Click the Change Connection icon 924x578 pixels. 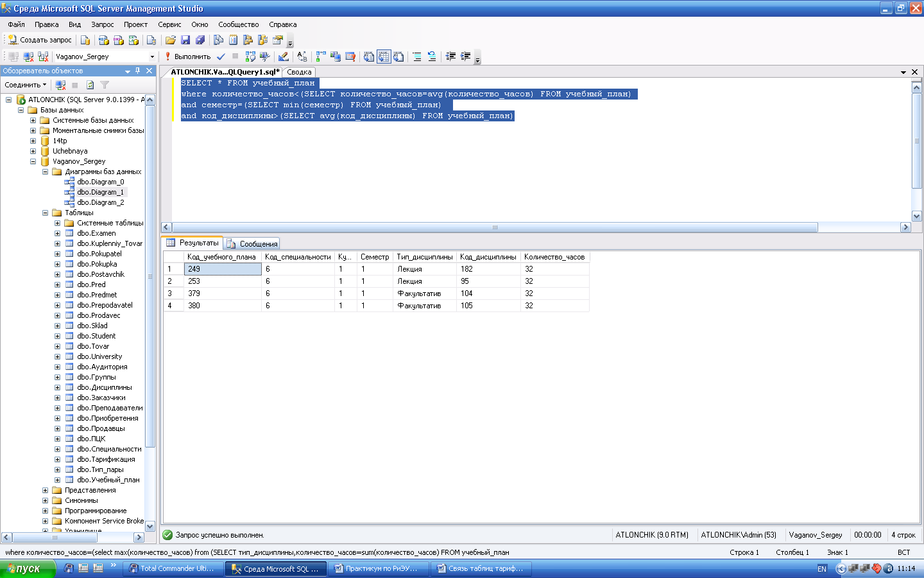43,57
